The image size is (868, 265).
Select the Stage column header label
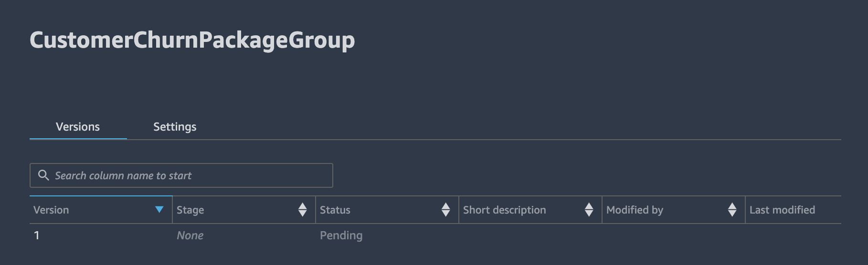click(190, 210)
